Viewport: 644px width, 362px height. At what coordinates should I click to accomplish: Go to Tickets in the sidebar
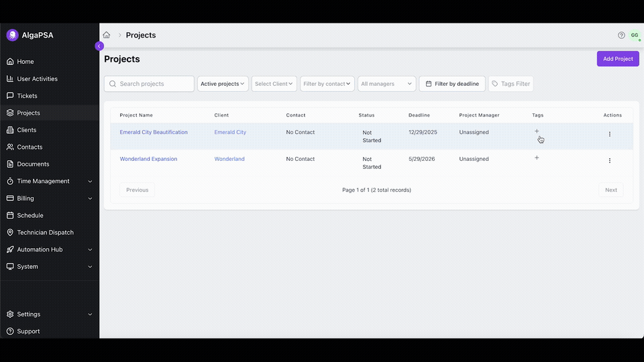27,96
